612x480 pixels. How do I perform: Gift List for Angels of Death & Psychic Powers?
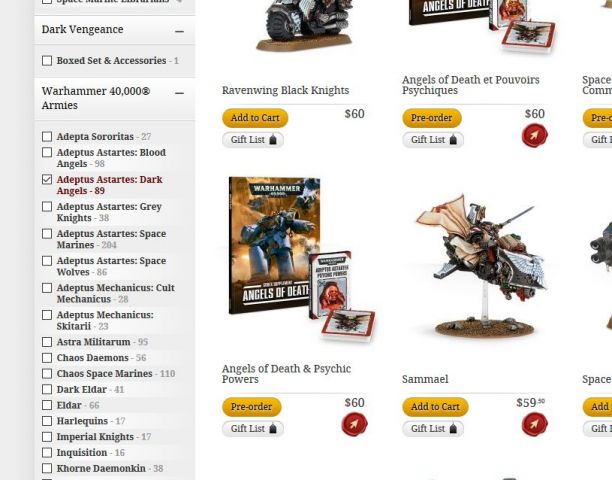[253, 428]
